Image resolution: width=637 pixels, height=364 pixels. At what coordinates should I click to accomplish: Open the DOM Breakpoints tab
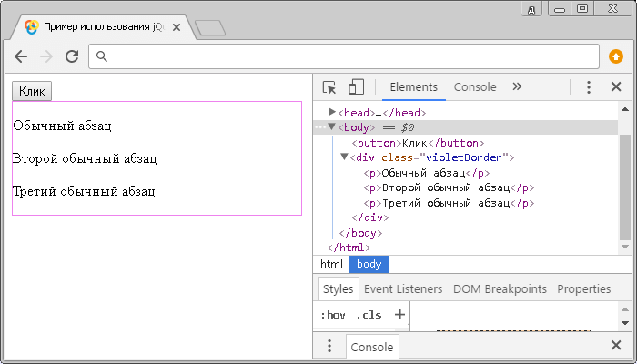[500, 289]
